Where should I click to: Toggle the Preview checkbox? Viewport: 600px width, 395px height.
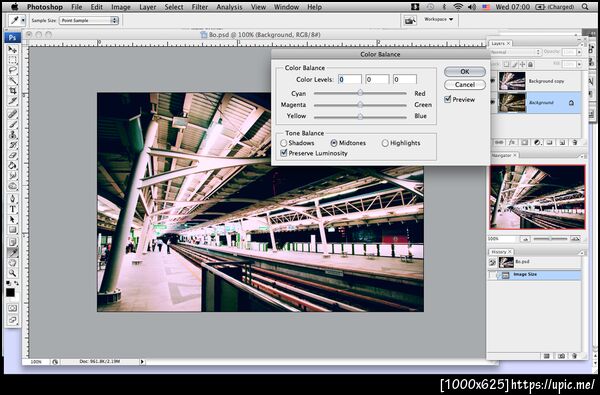click(447, 100)
